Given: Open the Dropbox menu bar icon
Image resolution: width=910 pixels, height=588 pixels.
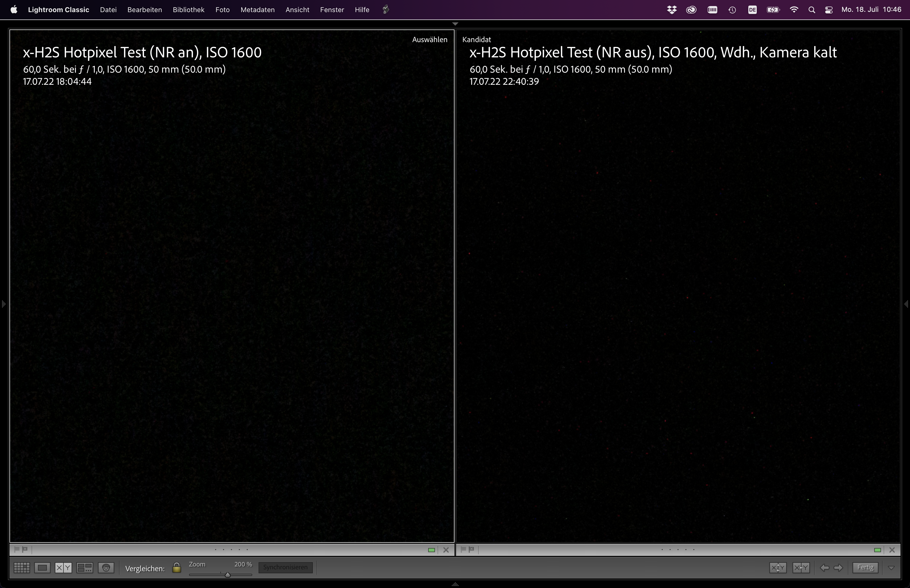Looking at the screenshot, I should (x=672, y=10).
